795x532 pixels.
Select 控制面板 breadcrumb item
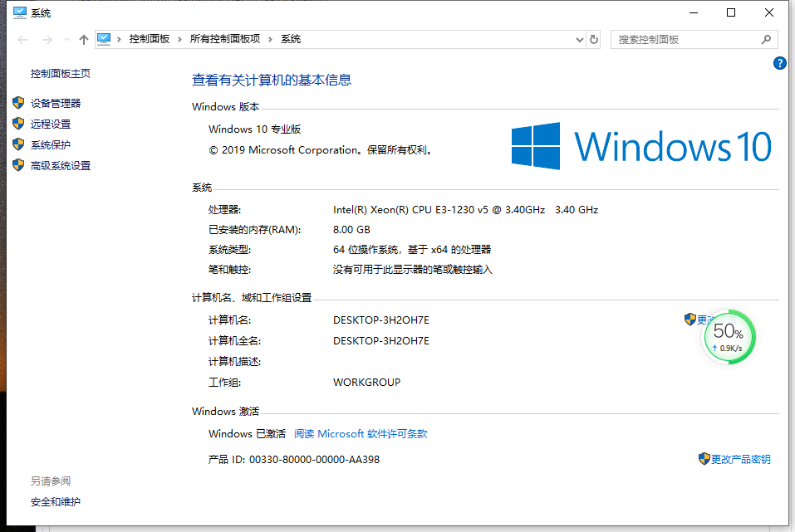pyautogui.click(x=149, y=39)
